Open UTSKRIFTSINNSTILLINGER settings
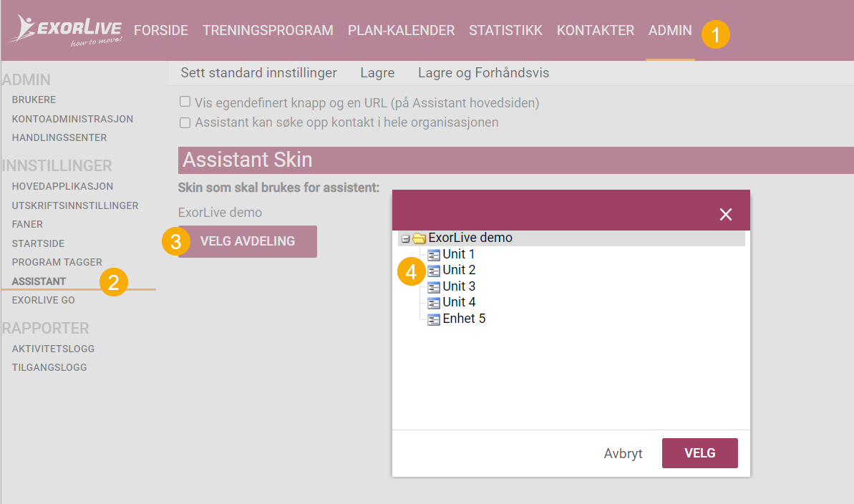The height and width of the screenshot is (504, 854). click(75, 205)
